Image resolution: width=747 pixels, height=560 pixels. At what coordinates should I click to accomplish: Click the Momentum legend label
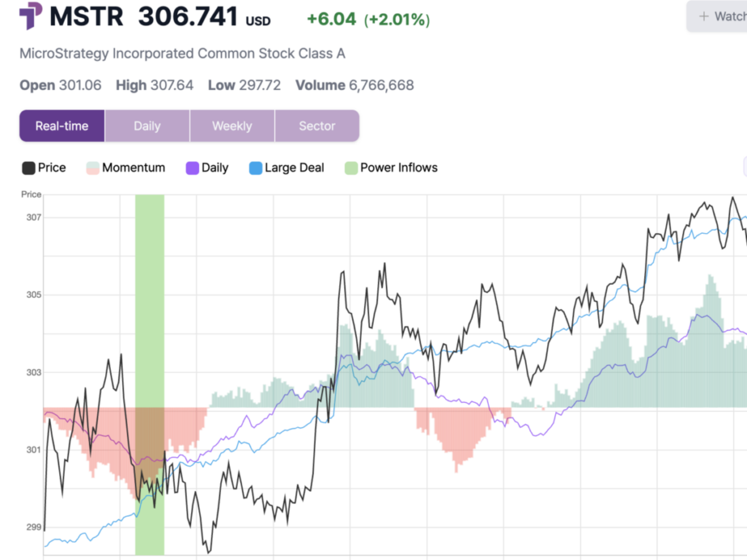pos(133,168)
